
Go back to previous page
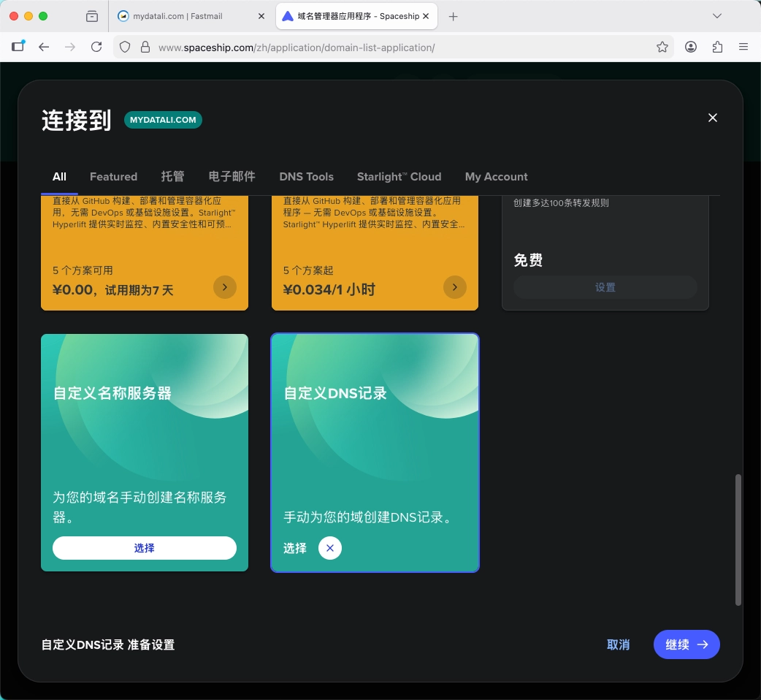(44, 47)
